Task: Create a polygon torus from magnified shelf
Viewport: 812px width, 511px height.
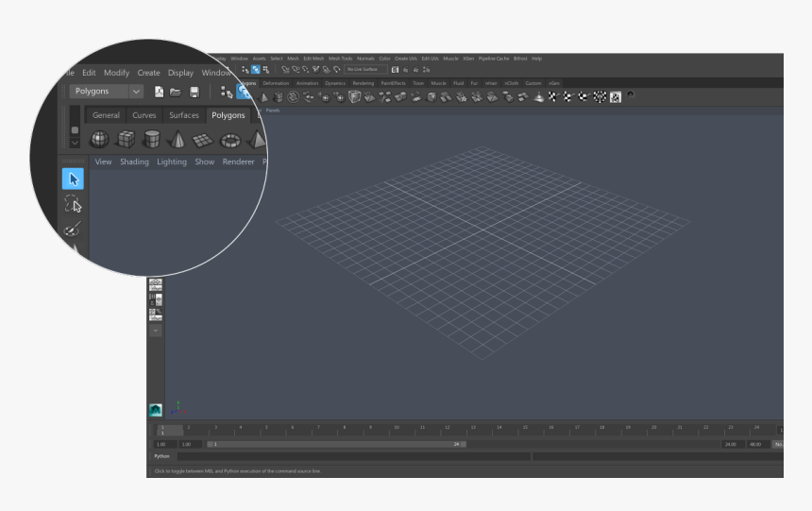Action: tap(230, 140)
